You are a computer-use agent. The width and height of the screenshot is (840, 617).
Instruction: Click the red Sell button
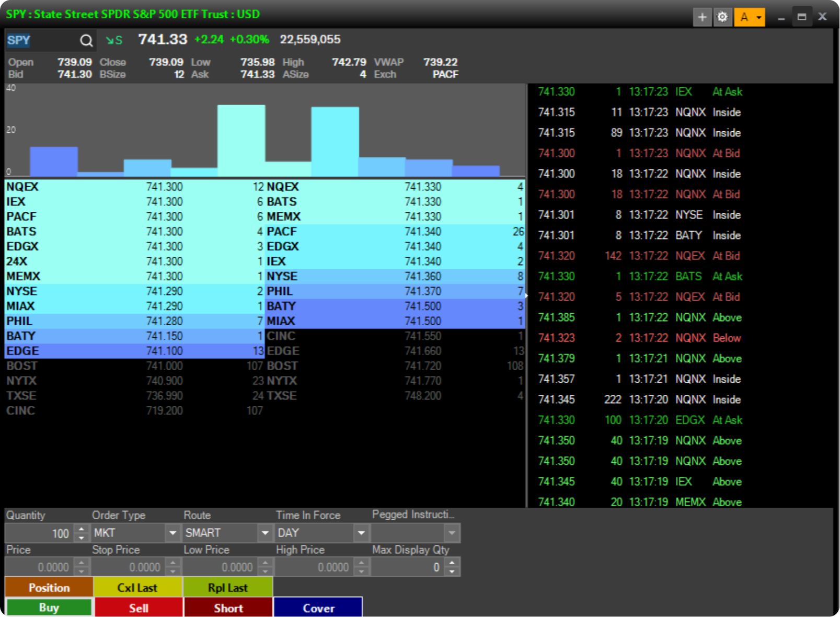pos(139,608)
